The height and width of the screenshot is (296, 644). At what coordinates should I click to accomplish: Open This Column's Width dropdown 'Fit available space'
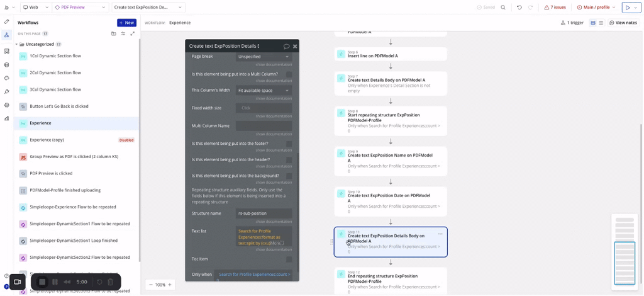point(264,90)
